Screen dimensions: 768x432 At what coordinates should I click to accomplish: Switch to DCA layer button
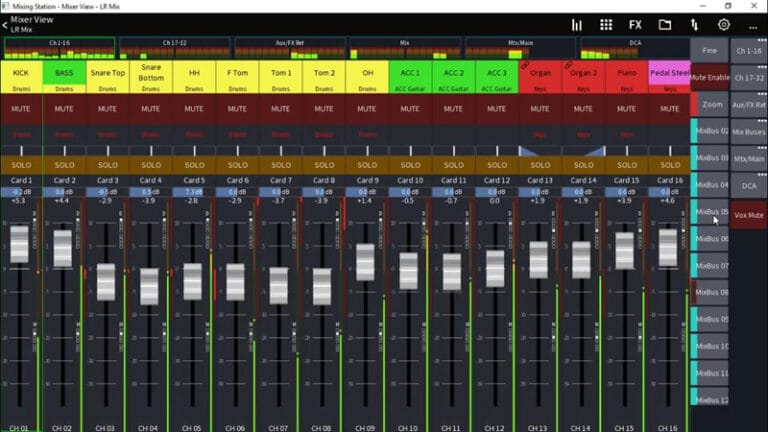point(749,186)
